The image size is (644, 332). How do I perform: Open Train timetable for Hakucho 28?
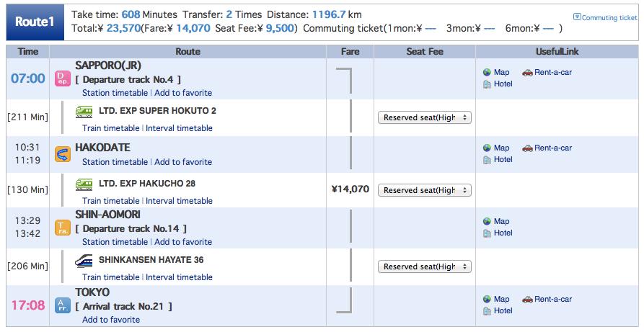click(111, 201)
